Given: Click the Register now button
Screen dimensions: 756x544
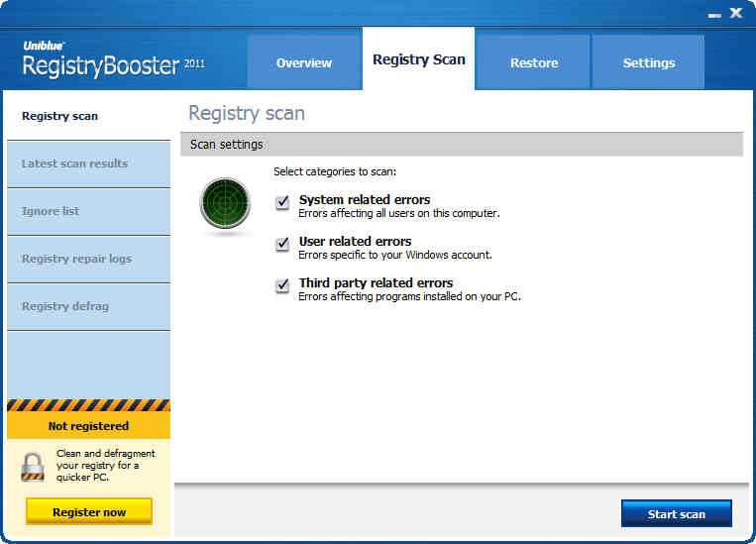Looking at the screenshot, I should (89, 511).
